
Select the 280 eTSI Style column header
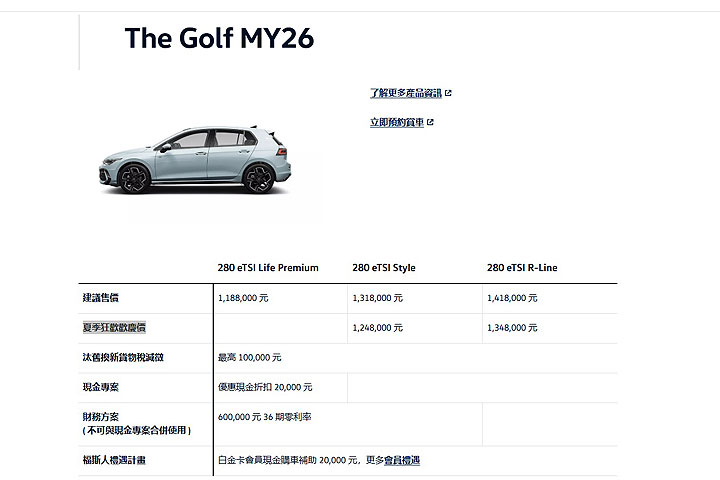(384, 267)
